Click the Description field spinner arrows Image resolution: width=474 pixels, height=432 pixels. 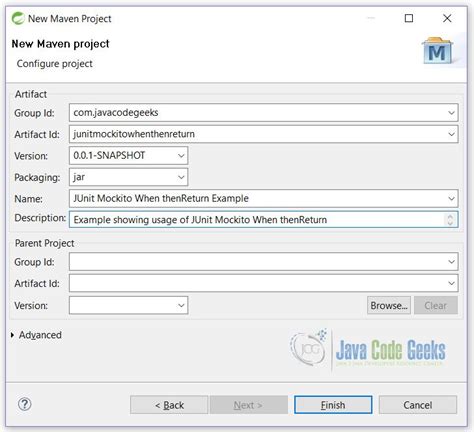[x=450, y=220]
